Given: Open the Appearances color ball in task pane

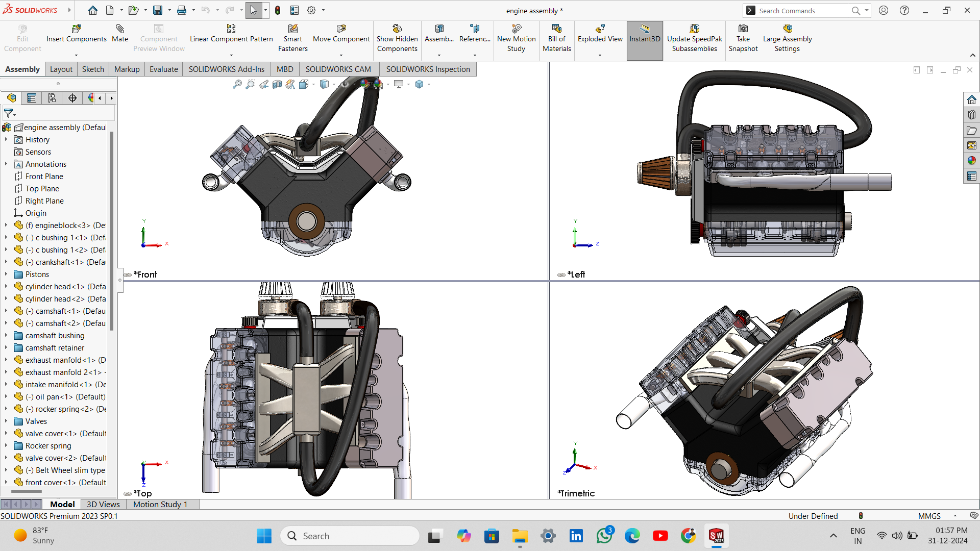Looking at the screenshot, I should point(971,161).
